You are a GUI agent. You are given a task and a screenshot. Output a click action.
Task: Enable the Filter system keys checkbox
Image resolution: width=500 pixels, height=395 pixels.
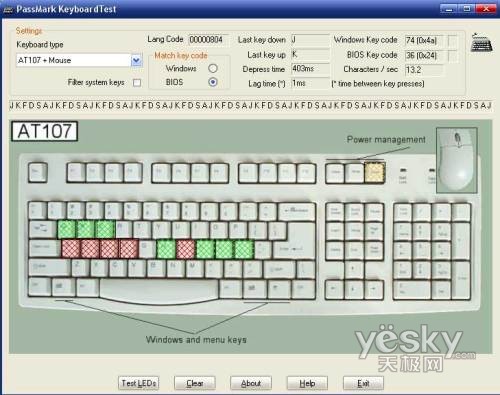click(137, 82)
